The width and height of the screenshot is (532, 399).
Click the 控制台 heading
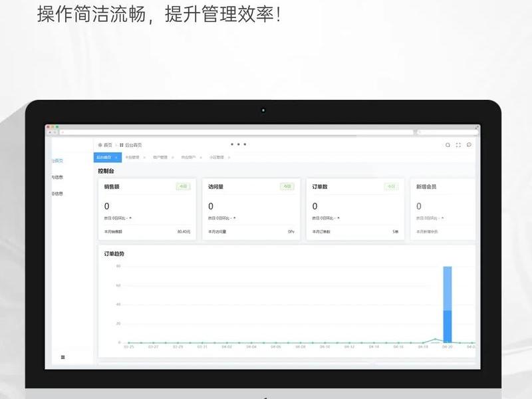[x=106, y=171]
